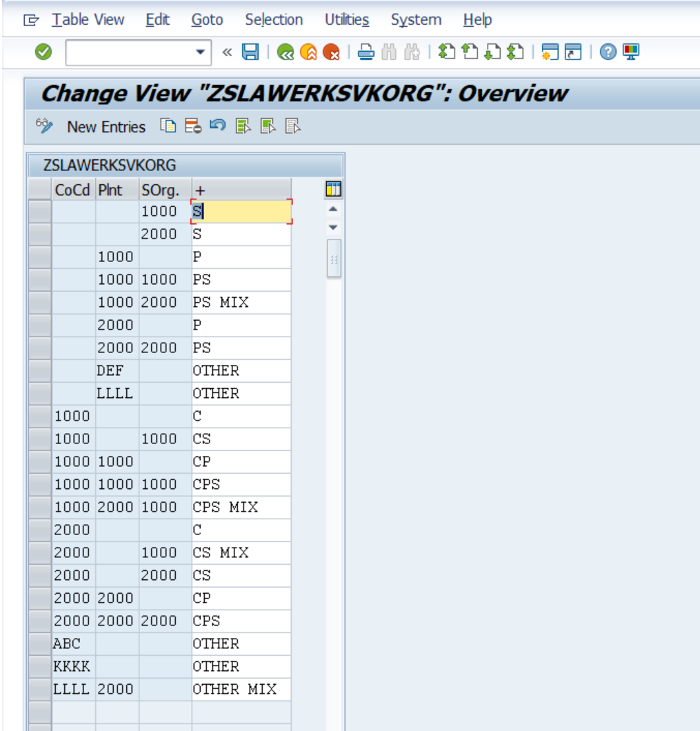Select the row with company code KKKK
Screen dimensions: 700x731
point(39,667)
